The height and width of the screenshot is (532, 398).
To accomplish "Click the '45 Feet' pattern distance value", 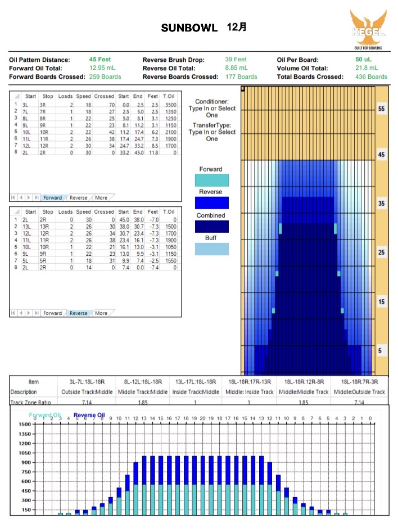I will tap(100, 60).
